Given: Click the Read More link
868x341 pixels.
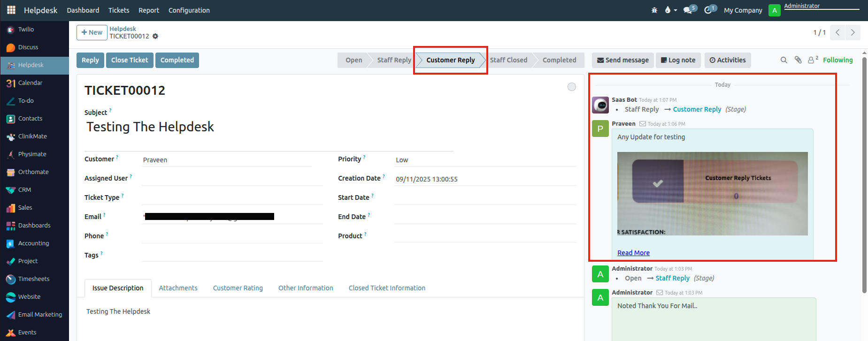Looking at the screenshot, I should point(633,253).
